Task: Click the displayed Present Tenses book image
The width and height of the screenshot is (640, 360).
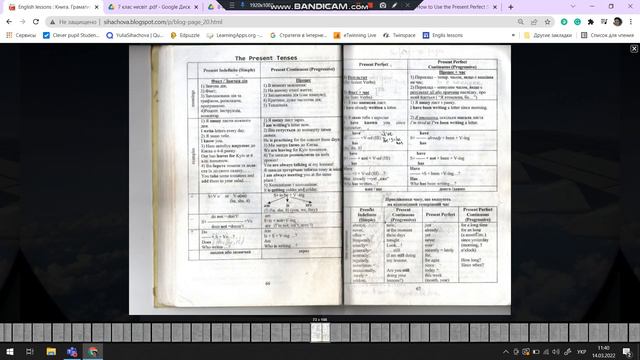Action: point(320,180)
